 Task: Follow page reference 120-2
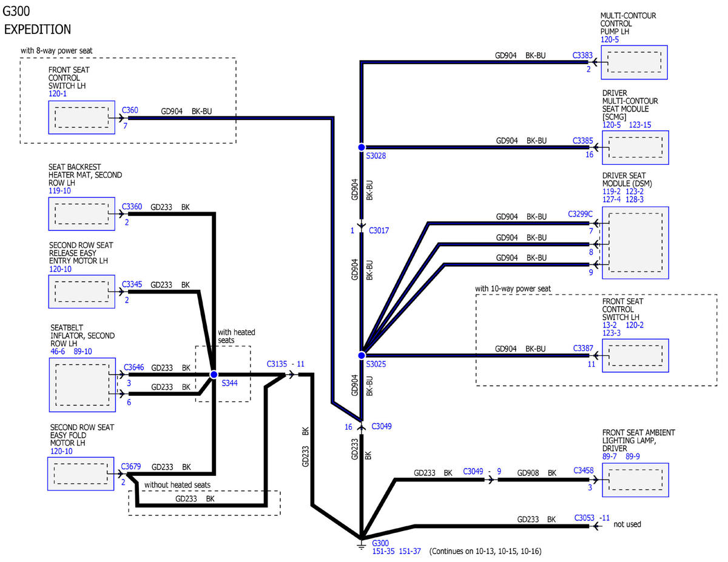tap(634, 325)
